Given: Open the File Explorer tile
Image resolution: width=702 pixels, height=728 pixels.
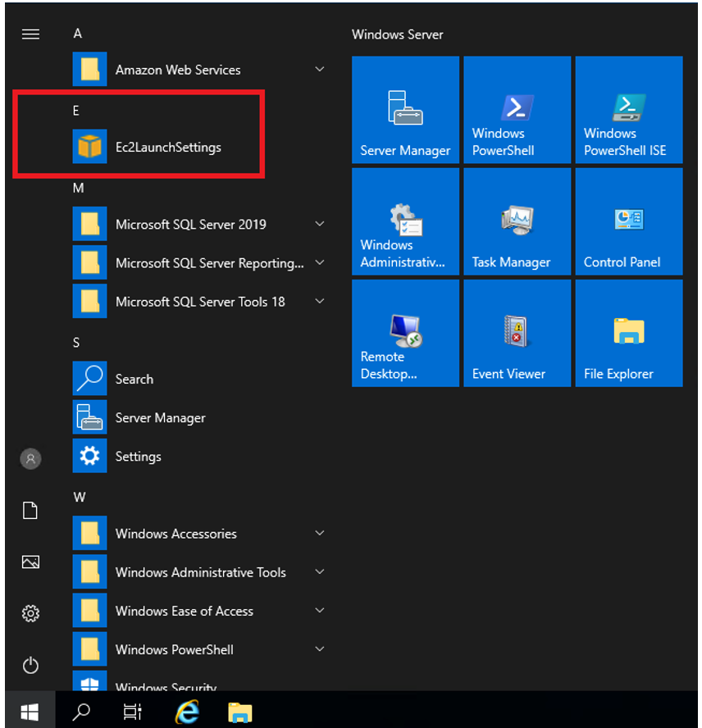Looking at the screenshot, I should click(x=628, y=333).
